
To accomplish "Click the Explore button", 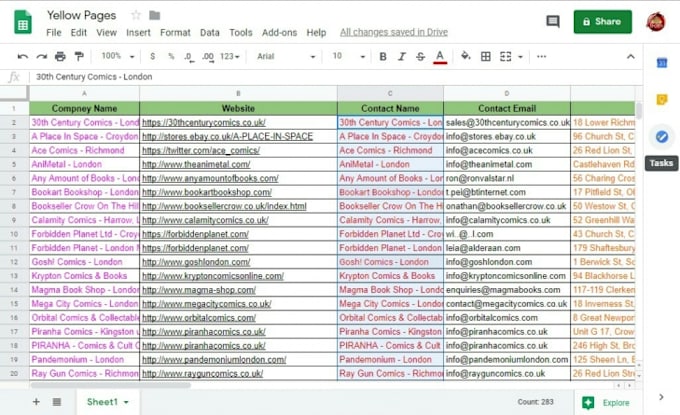I will (x=606, y=403).
